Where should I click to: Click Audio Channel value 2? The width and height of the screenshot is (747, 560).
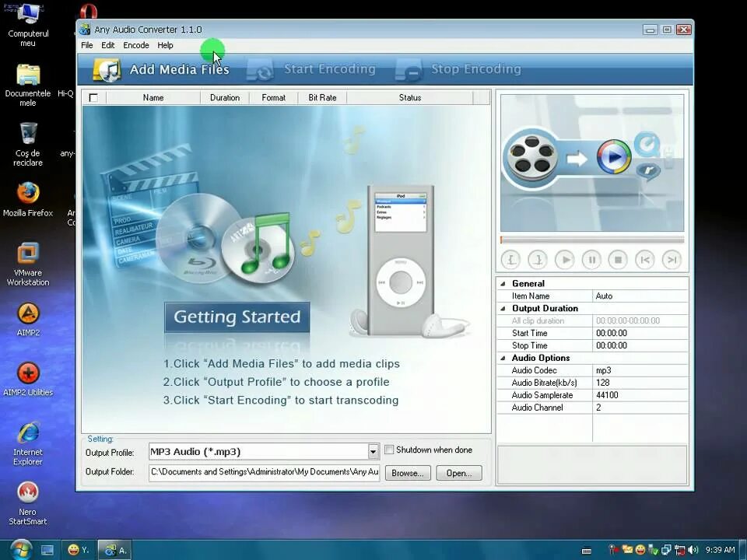640,408
